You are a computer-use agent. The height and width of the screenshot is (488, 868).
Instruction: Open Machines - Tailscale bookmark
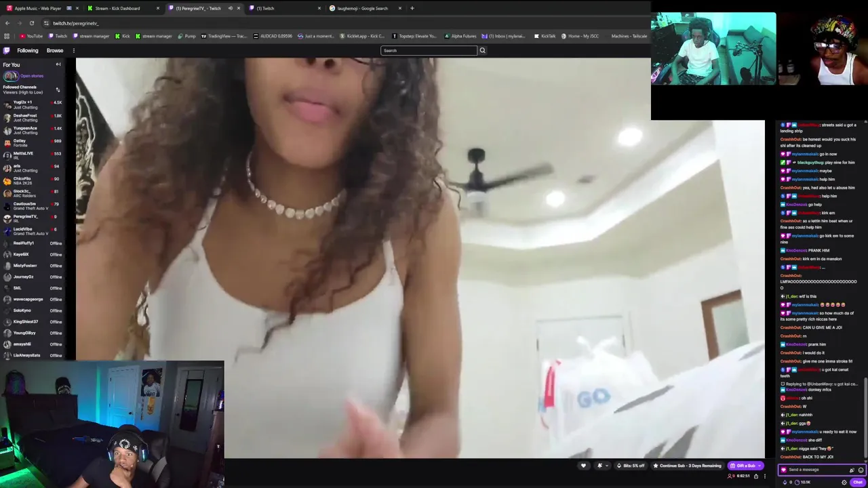[629, 36]
